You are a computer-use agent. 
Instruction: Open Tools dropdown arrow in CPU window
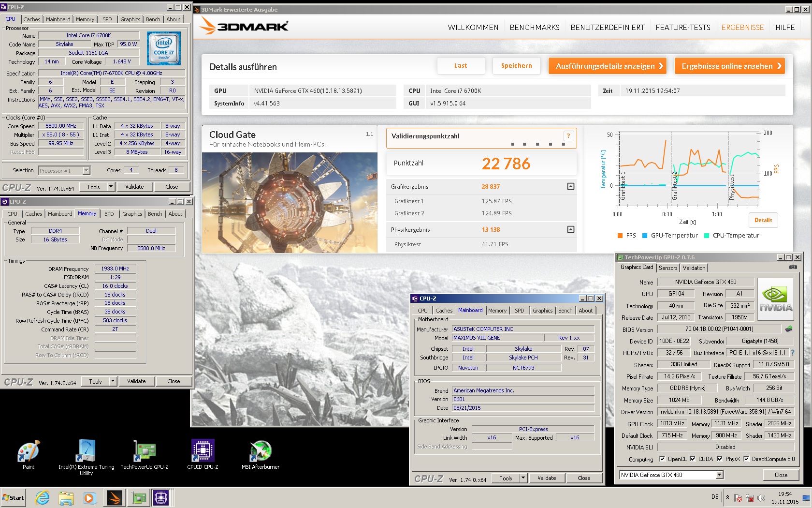coord(111,187)
